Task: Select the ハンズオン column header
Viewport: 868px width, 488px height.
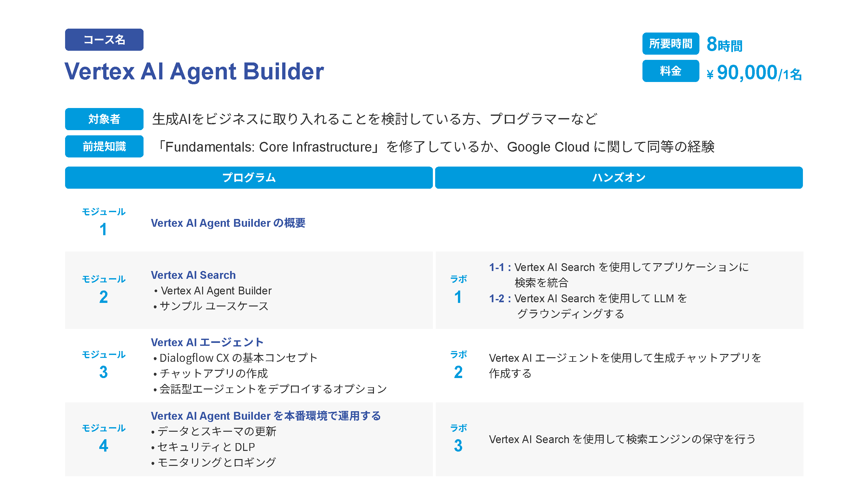Action: click(x=619, y=178)
